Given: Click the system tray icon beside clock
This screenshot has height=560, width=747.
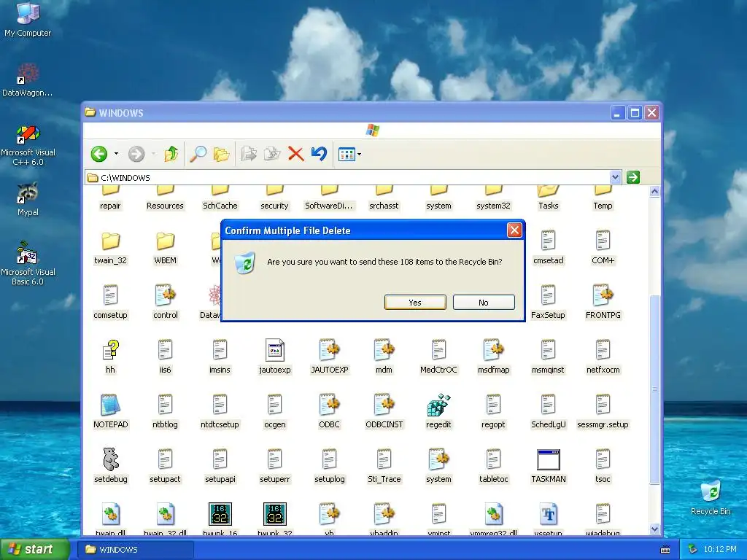Looking at the screenshot, I should coord(693,550).
